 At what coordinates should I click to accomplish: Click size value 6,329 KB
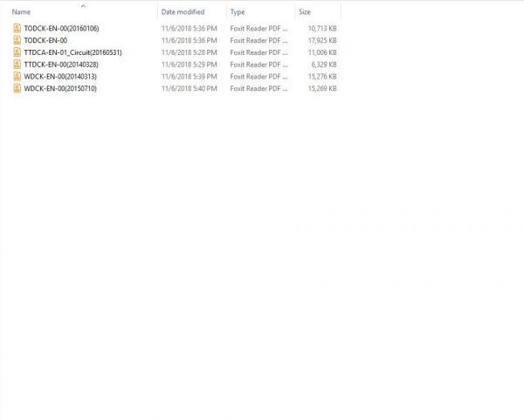point(324,65)
